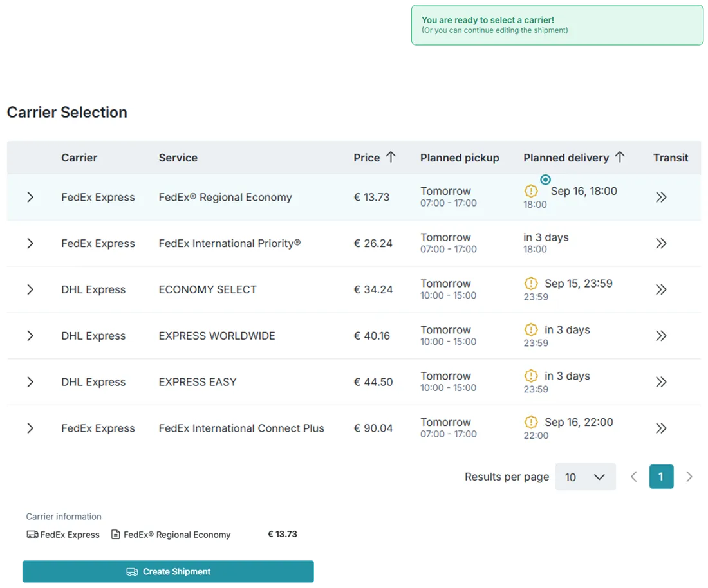Click the document icon beside Regional Economy

pyautogui.click(x=116, y=535)
